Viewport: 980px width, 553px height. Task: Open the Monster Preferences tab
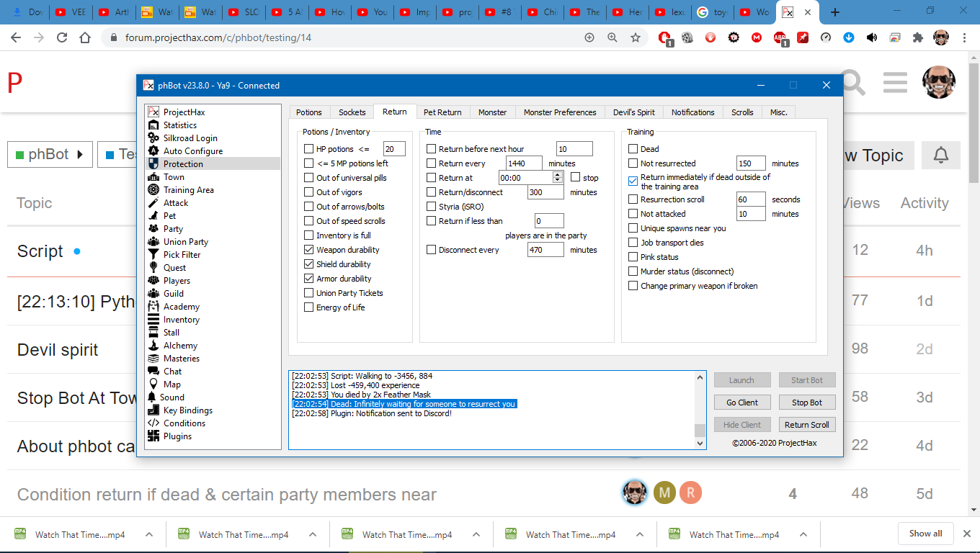click(559, 112)
